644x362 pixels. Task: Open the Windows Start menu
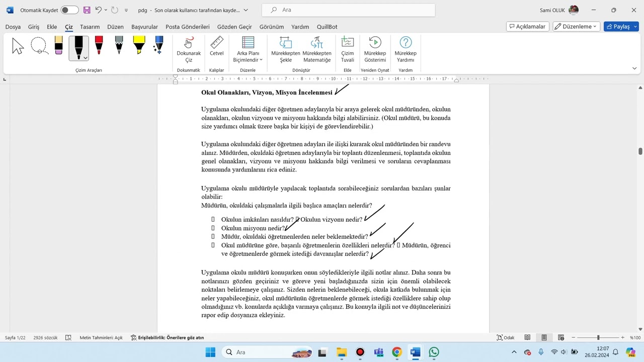[210, 352]
